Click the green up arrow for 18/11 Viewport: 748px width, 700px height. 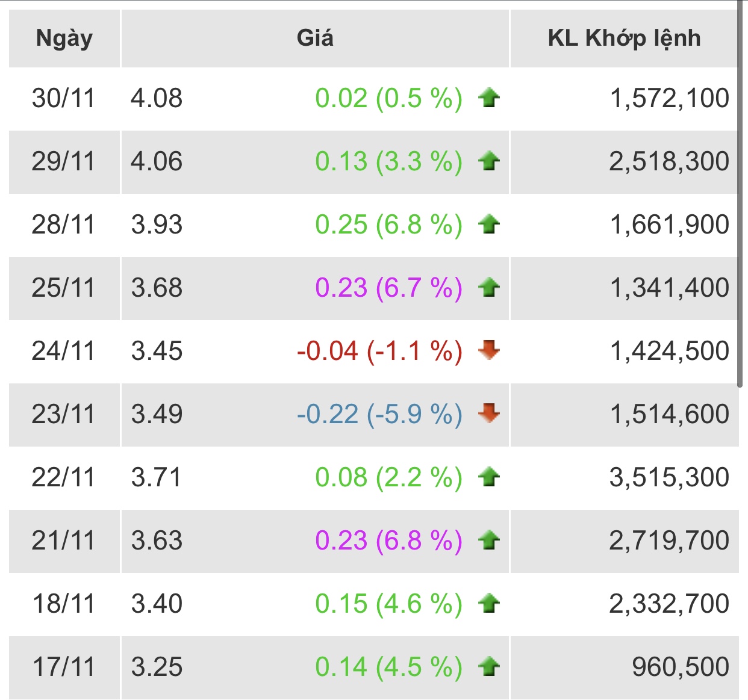[489, 604]
